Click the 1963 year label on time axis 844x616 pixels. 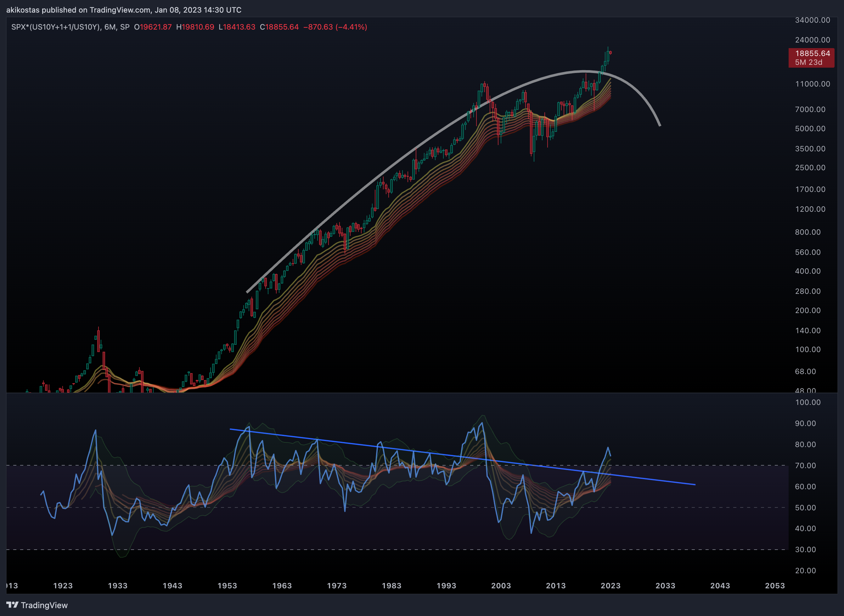click(282, 586)
